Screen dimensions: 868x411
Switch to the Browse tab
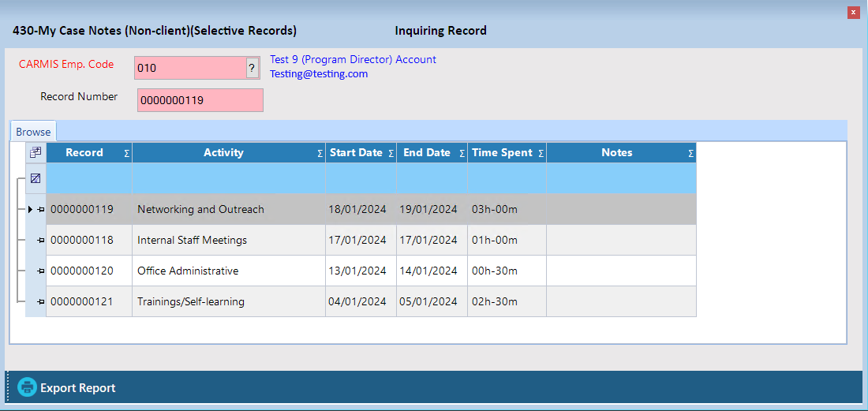pos(33,132)
